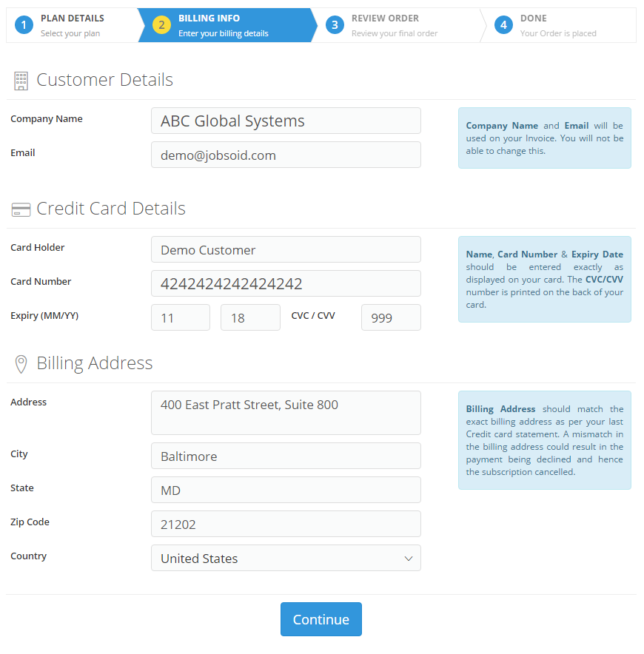Click the expiry month field showing 11
This screenshot has width=644, height=654.
(x=181, y=317)
